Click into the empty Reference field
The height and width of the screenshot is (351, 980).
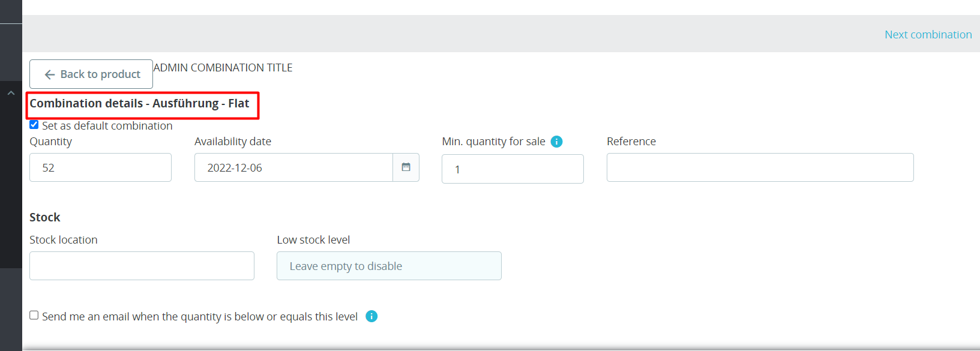tap(760, 167)
